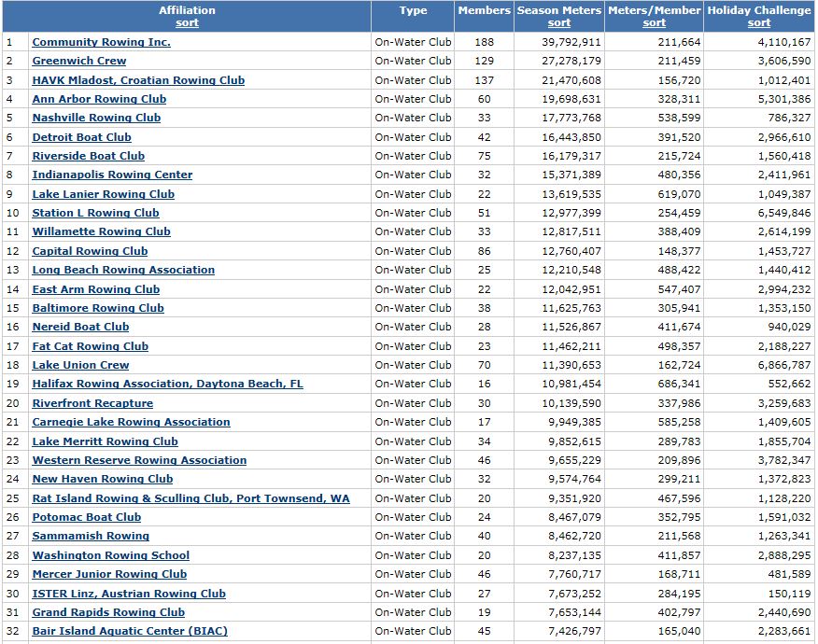The height and width of the screenshot is (644, 818).
Task: Go to Nashville Rowing Club
Action: [96, 118]
